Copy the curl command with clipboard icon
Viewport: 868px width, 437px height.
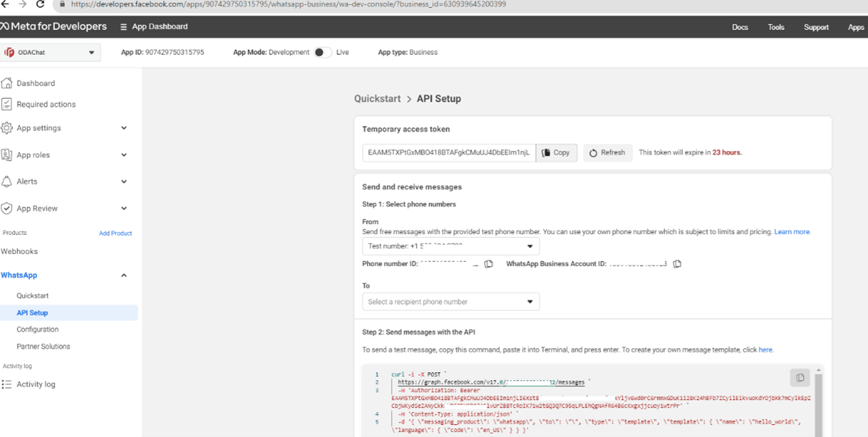[800, 378]
